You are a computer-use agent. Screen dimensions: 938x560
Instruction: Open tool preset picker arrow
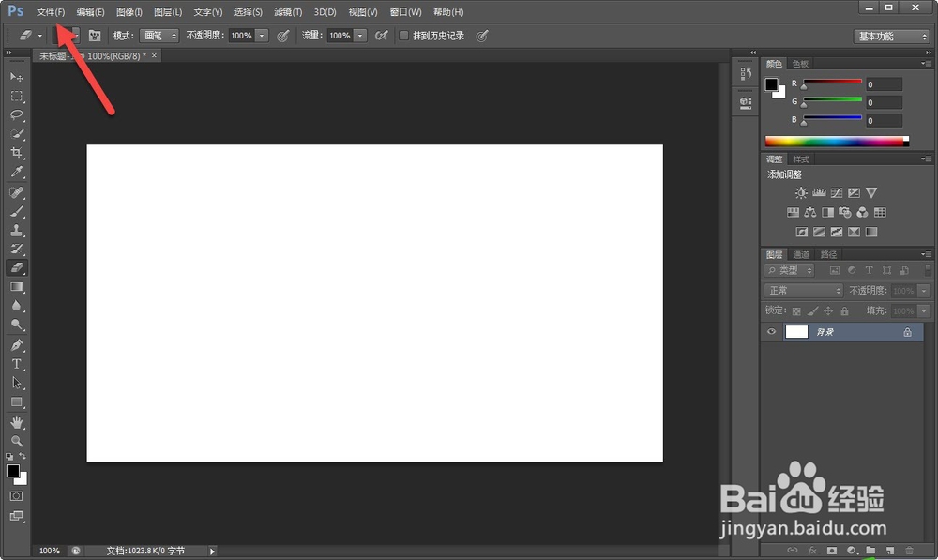point(40,36)
